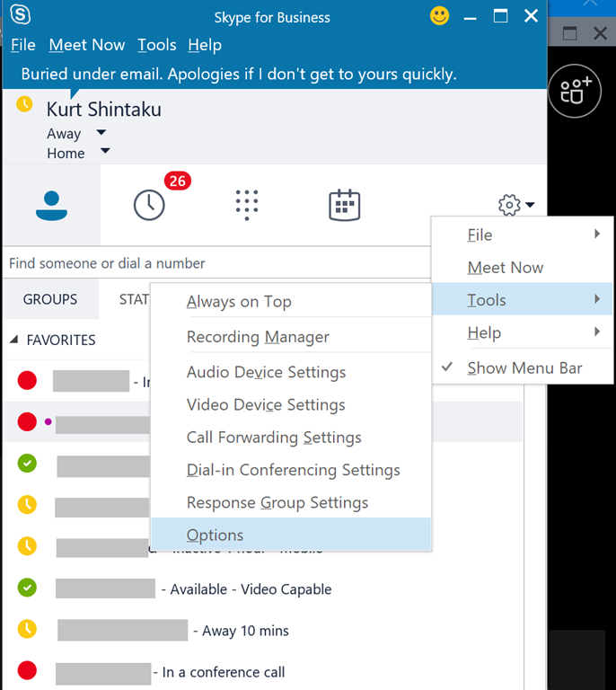Open the Contacts view icon
This screenshot has height=690, width=616.
click(x=51, y=206)
